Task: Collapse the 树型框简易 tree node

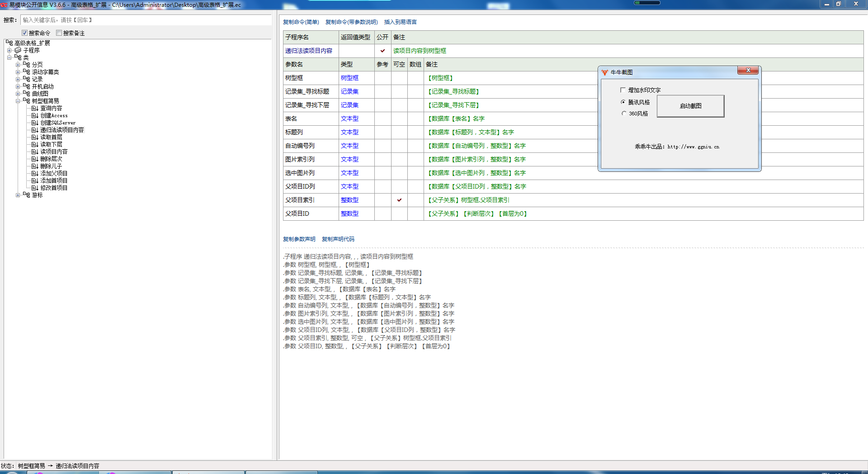Action: pos(18,101)
